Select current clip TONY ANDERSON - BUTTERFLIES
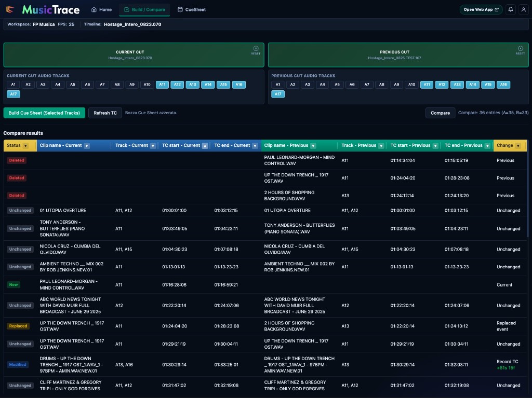The image size is (532, 398). point(62,228)
